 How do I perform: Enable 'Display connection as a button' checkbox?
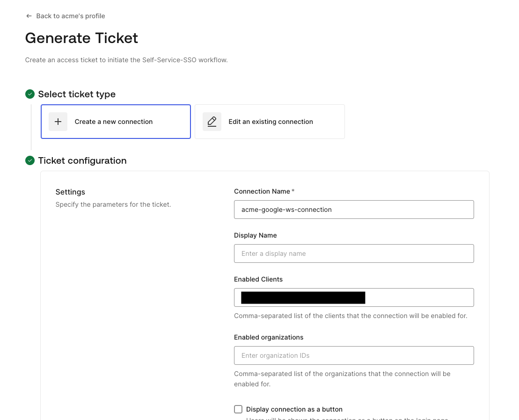tap(238, 409)
